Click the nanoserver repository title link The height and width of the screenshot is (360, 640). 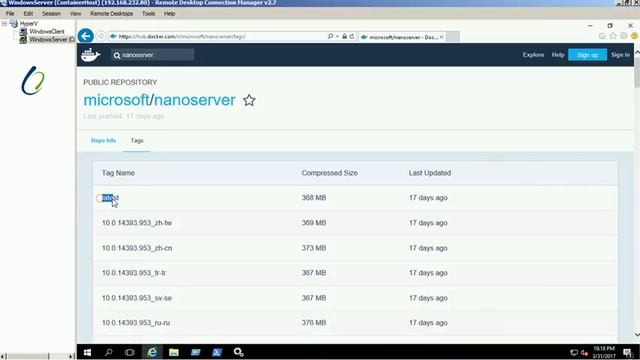coord(195,100)
